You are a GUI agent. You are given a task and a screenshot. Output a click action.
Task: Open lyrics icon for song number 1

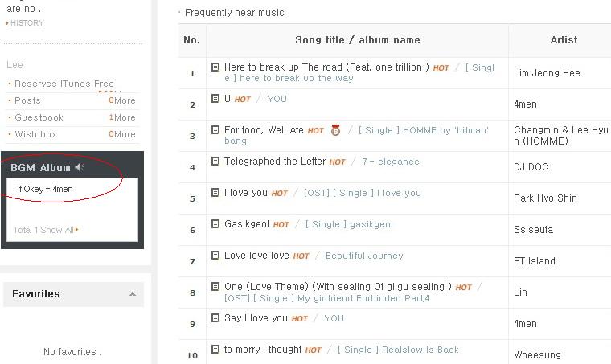point(215,67)
